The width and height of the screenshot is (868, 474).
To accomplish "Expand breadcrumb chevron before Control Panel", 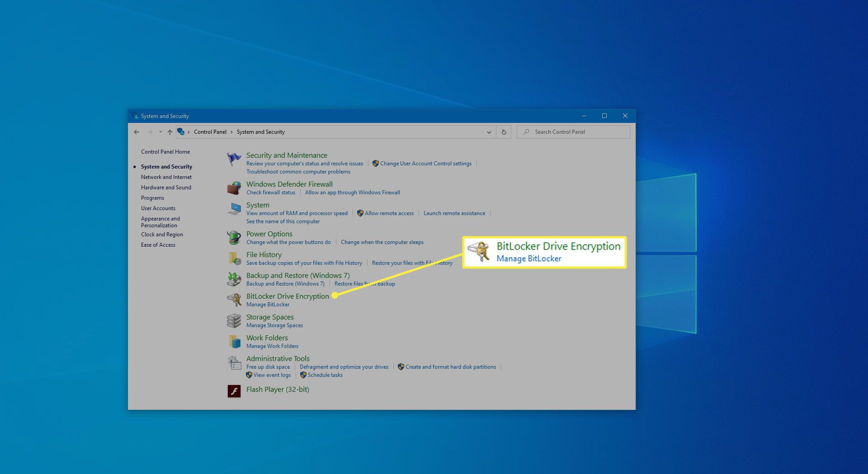I will [x=189, y=132].
